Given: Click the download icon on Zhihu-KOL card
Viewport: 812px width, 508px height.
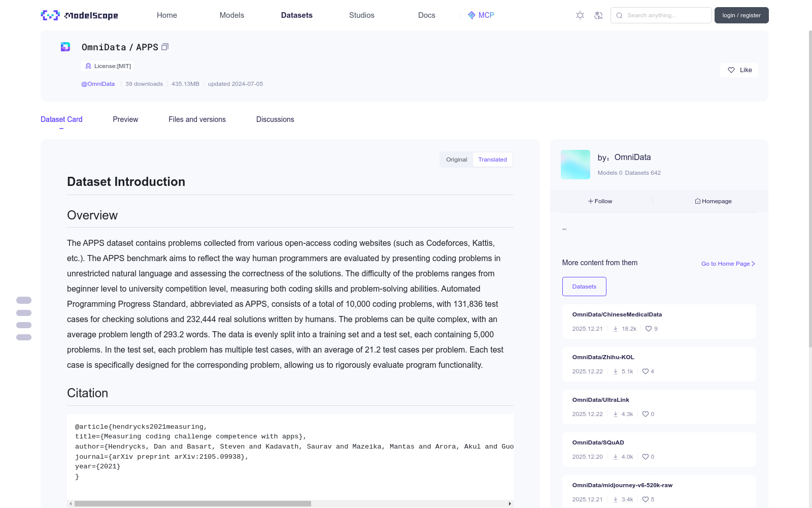Looking at the screenshot, I should (616, 371).
